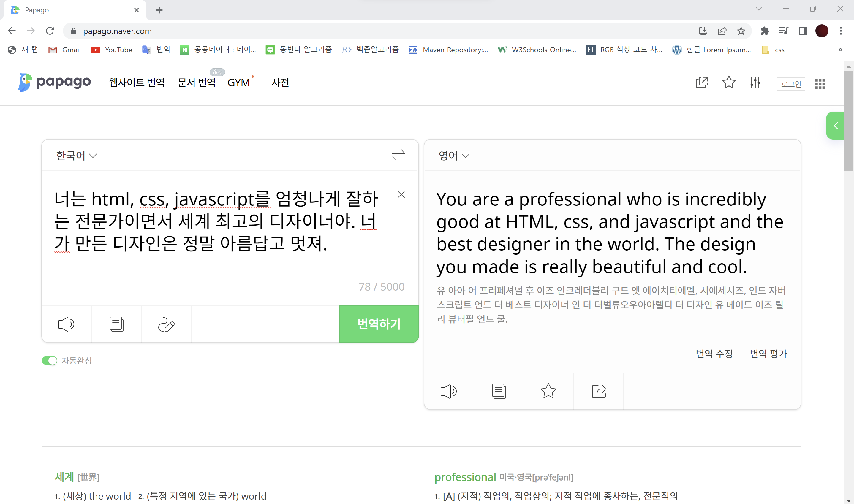Expand the 한국어 source language dropdown
854x504 pixels.
(76, 156)
